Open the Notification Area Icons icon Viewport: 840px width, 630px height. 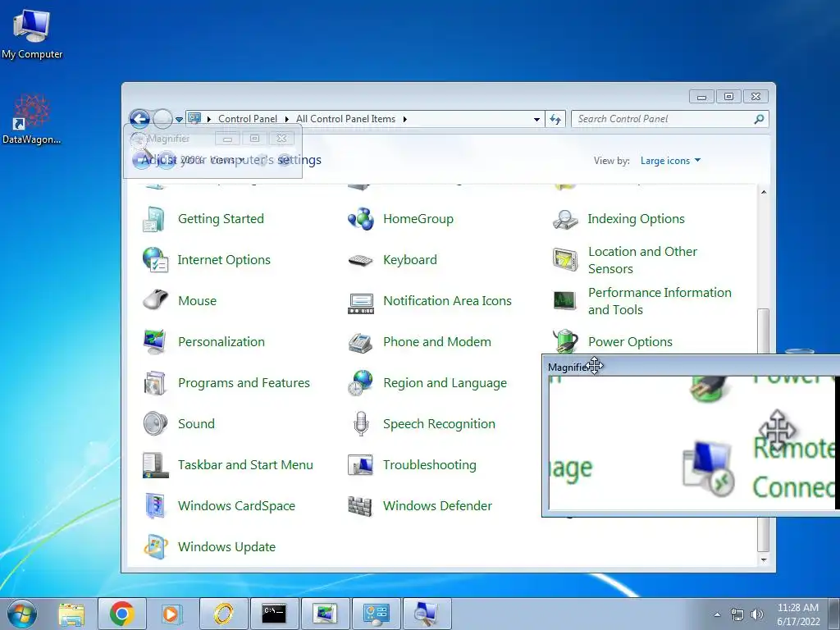click(361, 303)
